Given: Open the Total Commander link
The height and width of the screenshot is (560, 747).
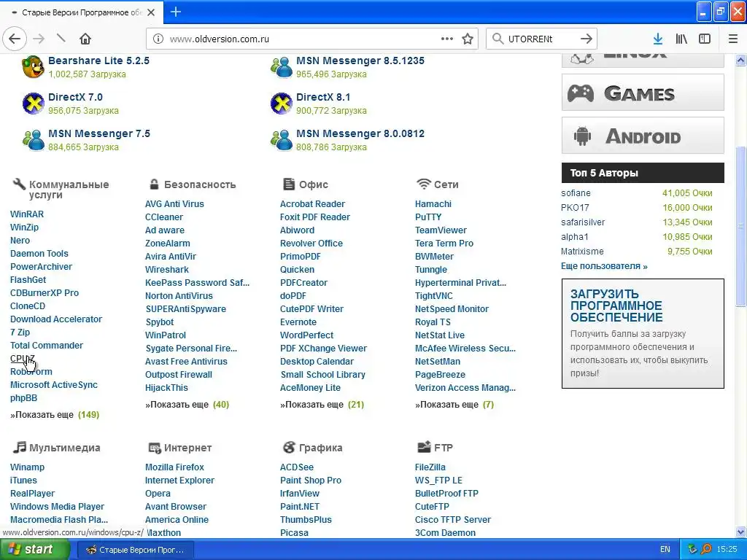Looking at the screenshot, I should (47, 345).
